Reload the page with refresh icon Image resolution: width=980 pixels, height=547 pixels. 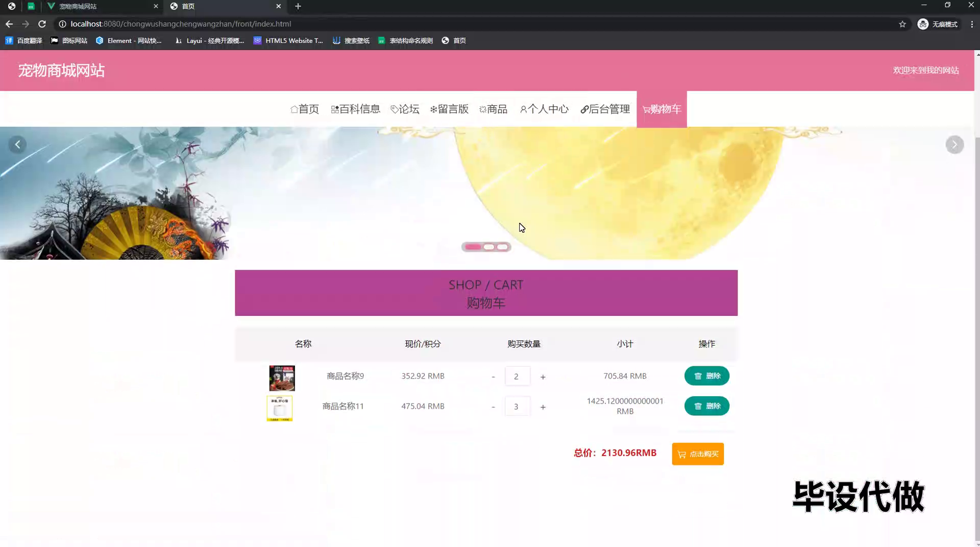tap(42, 24)
